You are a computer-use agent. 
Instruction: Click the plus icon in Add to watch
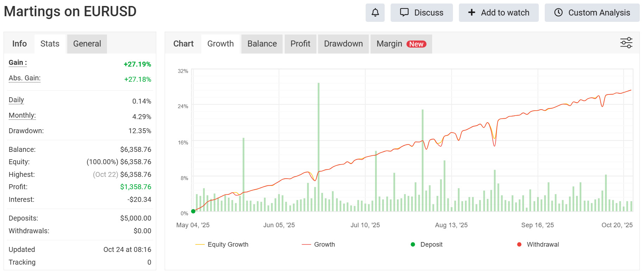472,13
